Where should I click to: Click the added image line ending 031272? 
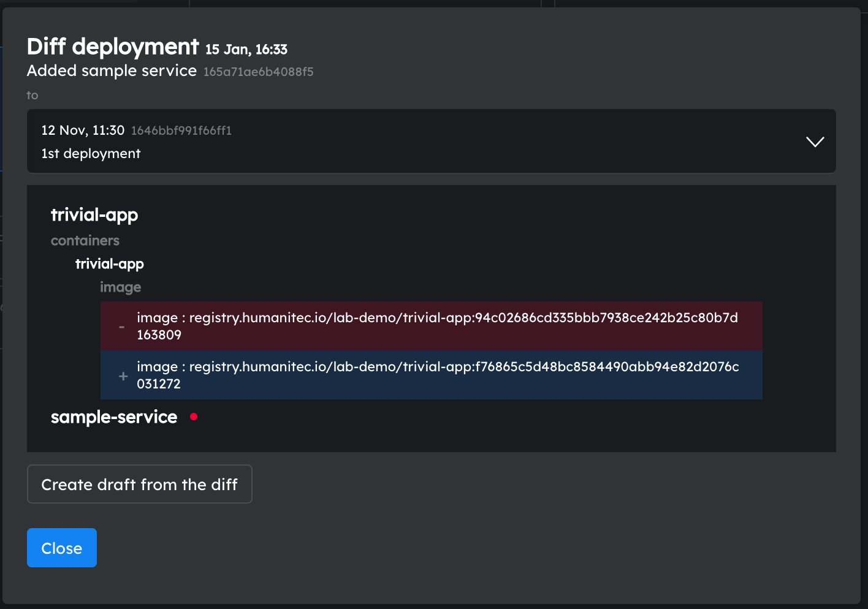(432, 375)
